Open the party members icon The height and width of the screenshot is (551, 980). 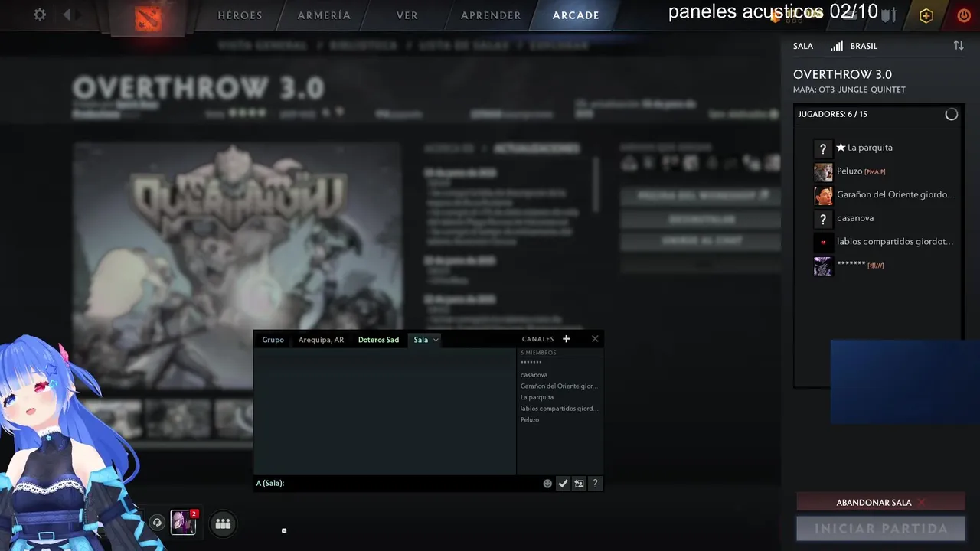pyautogui.click(x=223, y=523)
